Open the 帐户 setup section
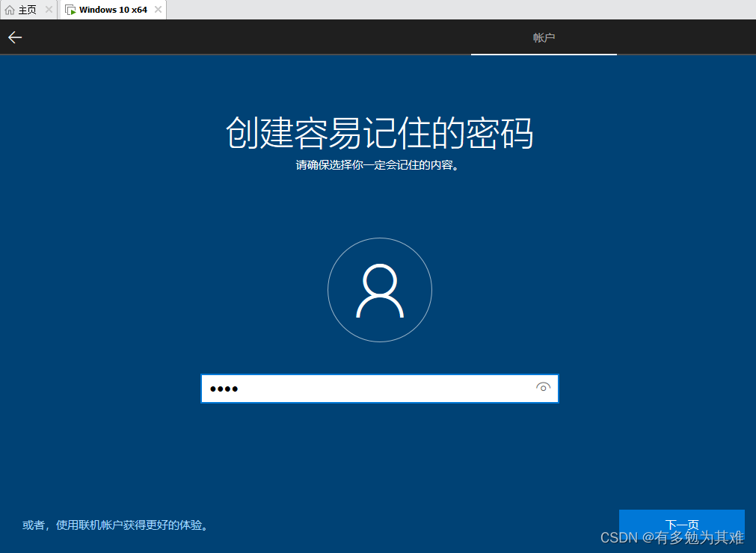This screenshot has height=553, width=756. click(544, 37)
